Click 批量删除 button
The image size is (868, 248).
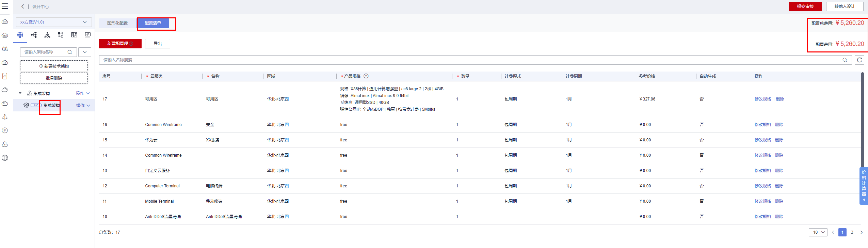point(54,78)
